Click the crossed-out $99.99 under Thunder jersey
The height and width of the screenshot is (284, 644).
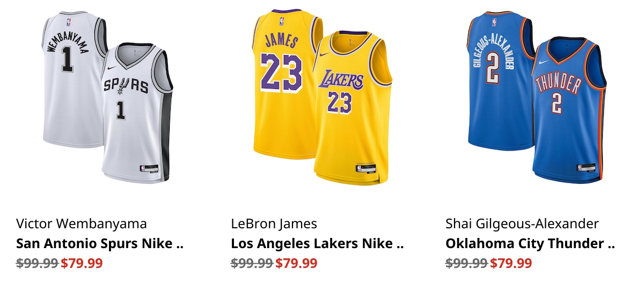(x=466, y=263)
